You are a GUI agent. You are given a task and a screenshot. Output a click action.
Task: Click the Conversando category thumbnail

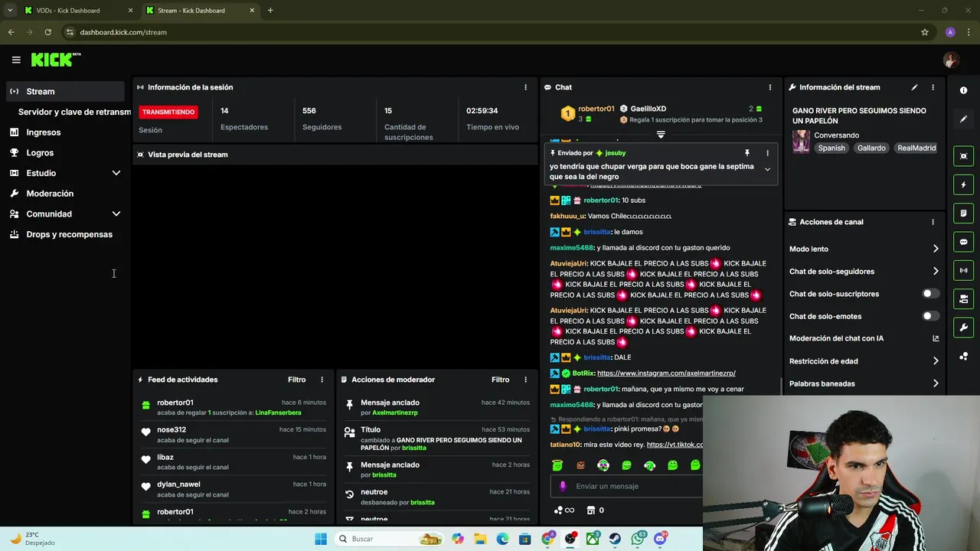pyautogui.click(x=801, y=142)
